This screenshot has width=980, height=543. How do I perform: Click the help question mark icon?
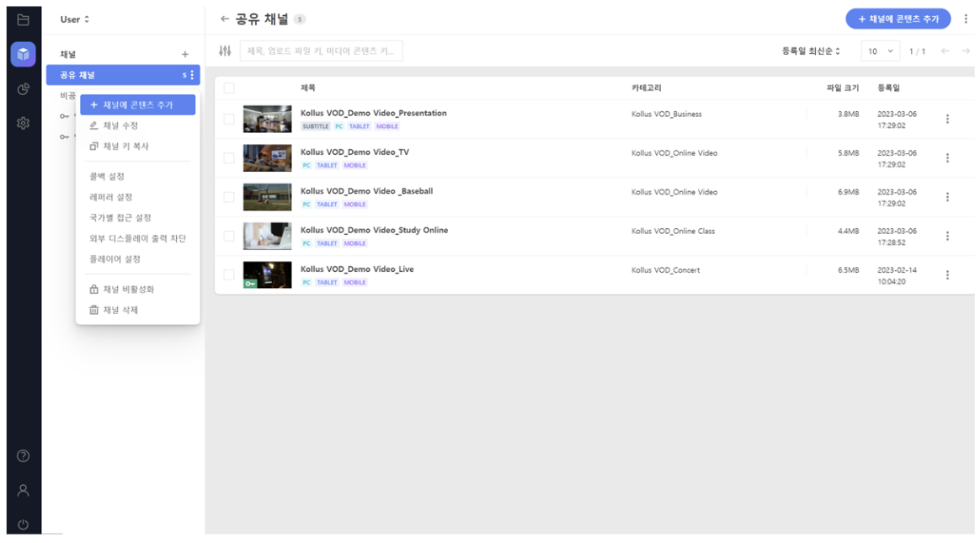tap(24, 455)
